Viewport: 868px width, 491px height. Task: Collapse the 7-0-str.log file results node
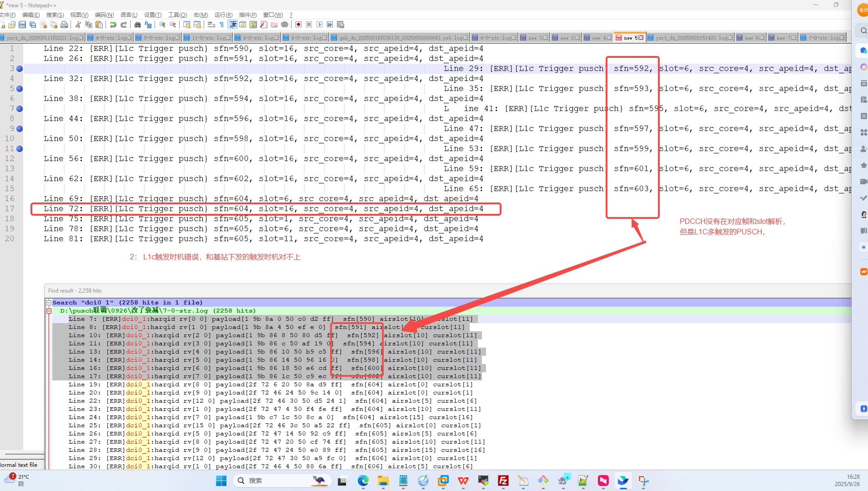49,311
